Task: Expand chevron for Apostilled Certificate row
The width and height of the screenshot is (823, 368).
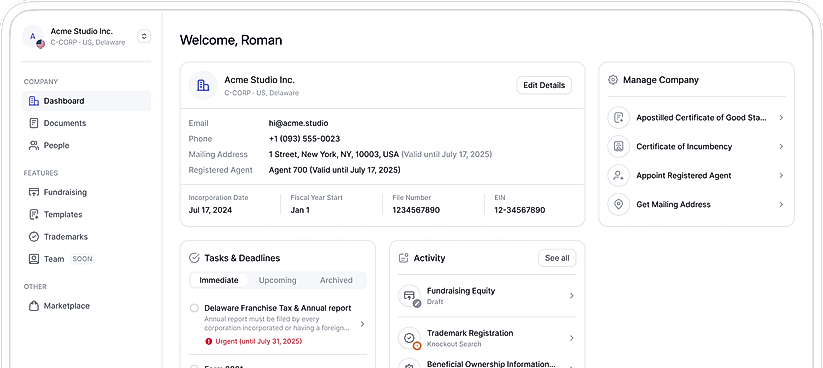Action: point(781,118)
